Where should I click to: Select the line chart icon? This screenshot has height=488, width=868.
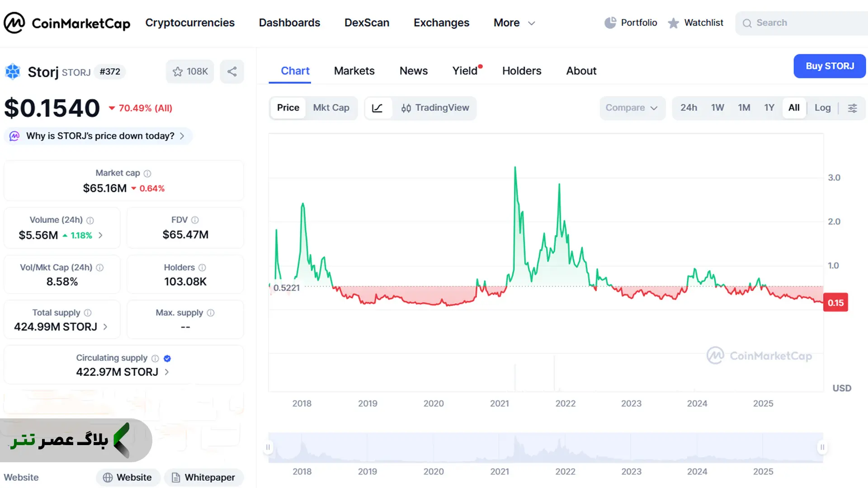click(x=377, y=108)
